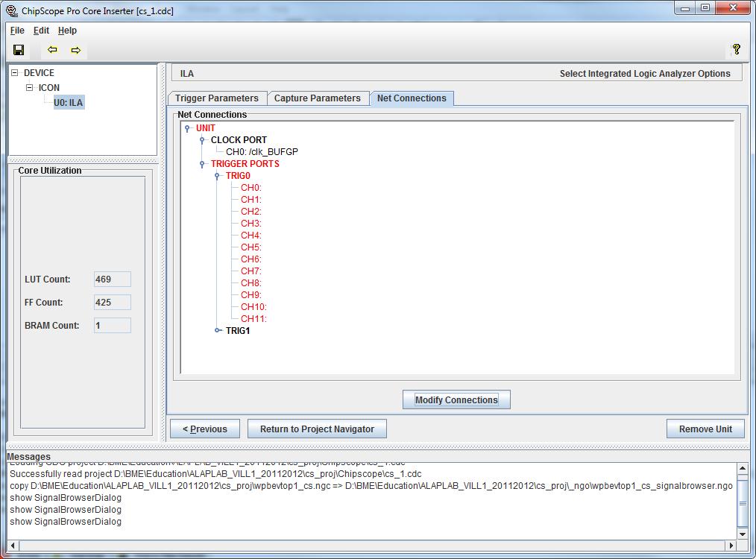Viewport: 756px width, 559px height.
Task: Click 'Select Integrated Logic Analyzer Options' text
Action: tap(645, 73)
